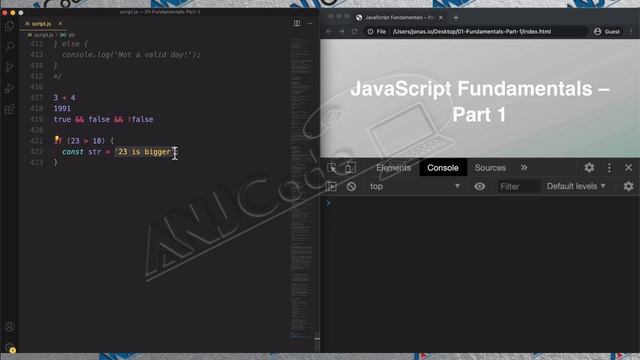Select the JavaScript Fundamentals browser tab
This screenshot has width=640, height=360.
pos(399,18)
